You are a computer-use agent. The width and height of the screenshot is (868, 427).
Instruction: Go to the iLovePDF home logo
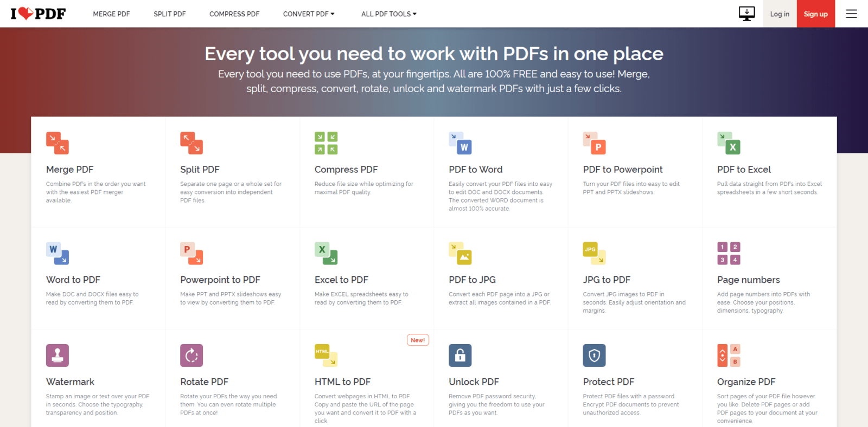(38, 14)
